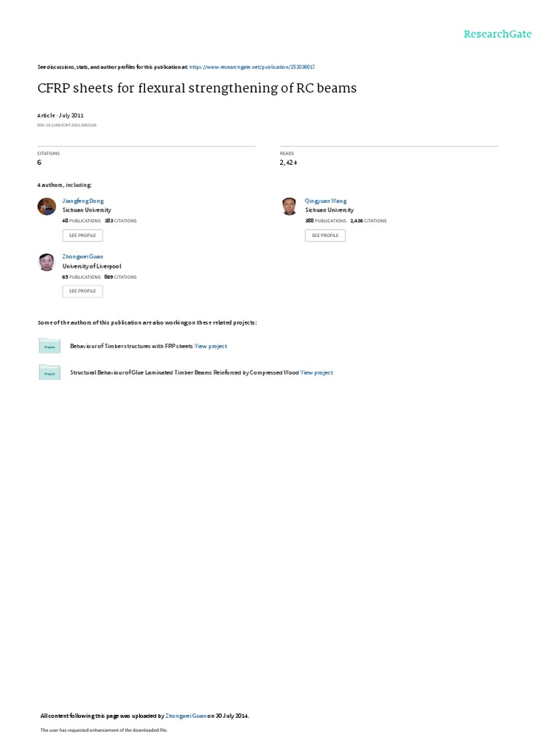Viewport: 560px width, 747px height.
Task: Click See Profile under Zhongwei Guan
Action: click(82, 291)
